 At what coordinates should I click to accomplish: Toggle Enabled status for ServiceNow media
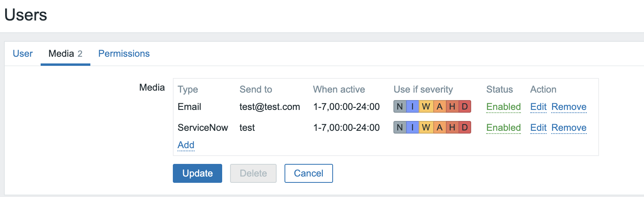(x=504, y=128)
